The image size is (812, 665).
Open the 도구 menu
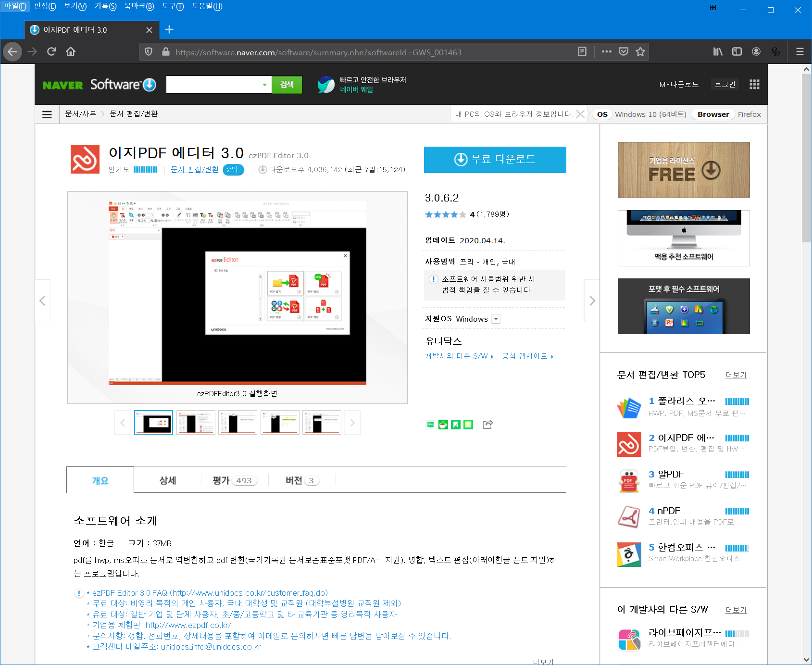(x=173, y=6)
